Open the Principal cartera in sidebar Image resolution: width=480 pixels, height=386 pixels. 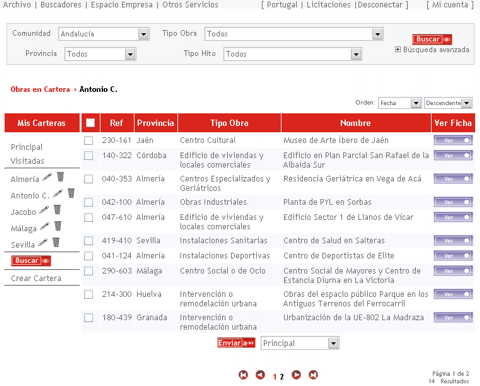pyautogui.click(x=27, y=147)
